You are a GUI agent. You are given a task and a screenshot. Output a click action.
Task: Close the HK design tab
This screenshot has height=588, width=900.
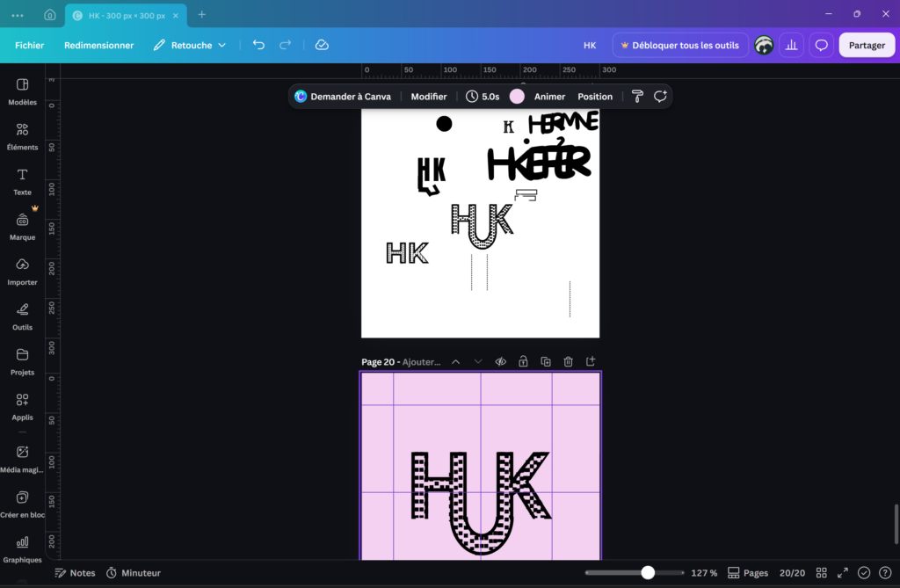[x=176, y=16]
